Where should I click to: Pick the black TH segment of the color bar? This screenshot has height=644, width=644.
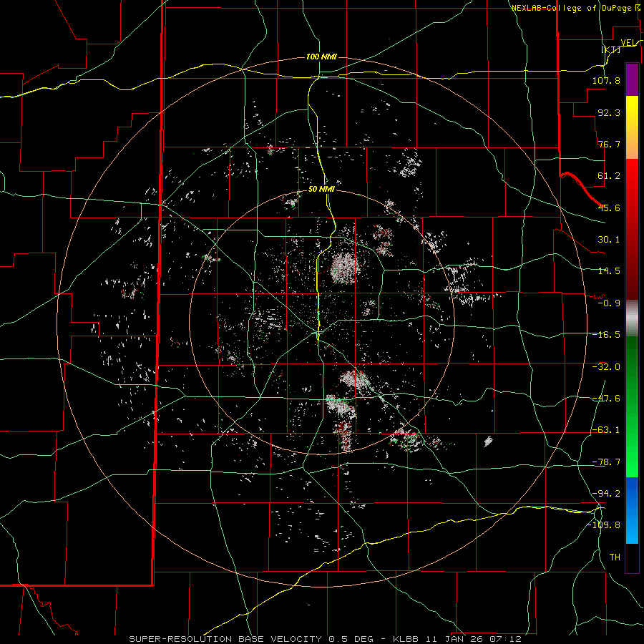click(632, 558)
